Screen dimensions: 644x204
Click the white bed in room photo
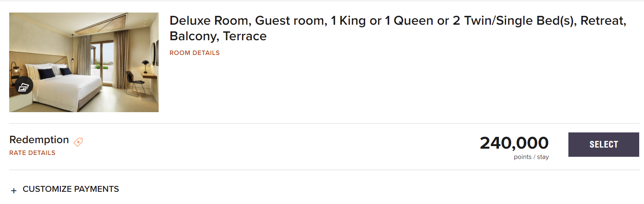(x=74, y=89)
